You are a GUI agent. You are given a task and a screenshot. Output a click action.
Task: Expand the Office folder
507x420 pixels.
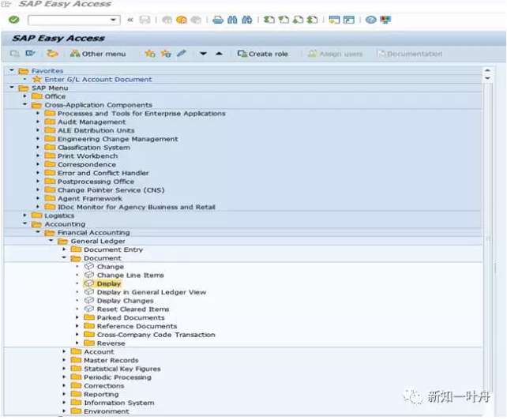(25, 96)
